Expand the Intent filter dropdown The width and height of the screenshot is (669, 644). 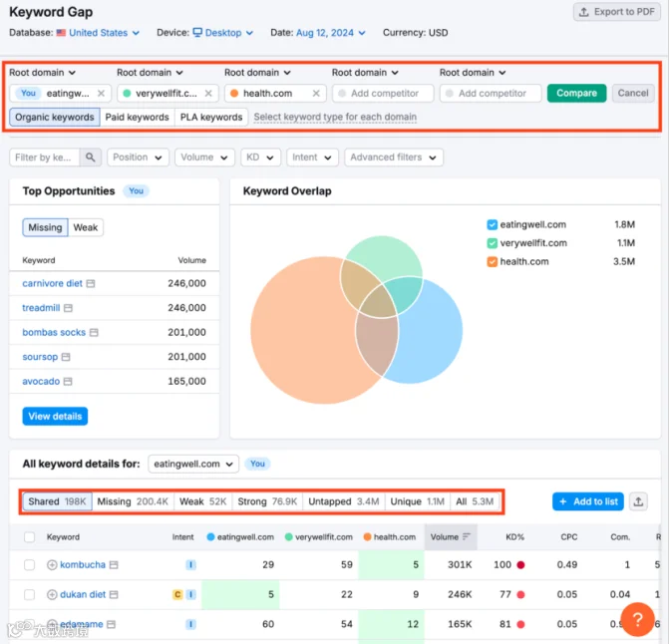click(x=312, y=158)
